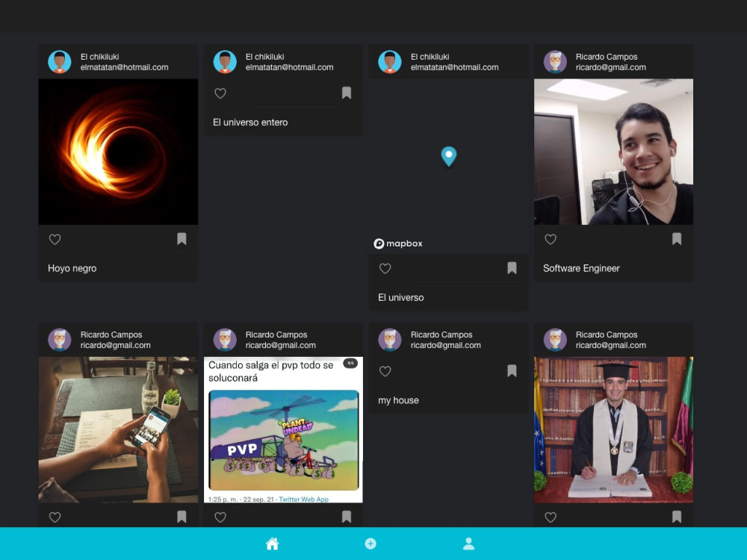Open the phone in restaurant photo
Screen dimensions: 747x560
118,429
